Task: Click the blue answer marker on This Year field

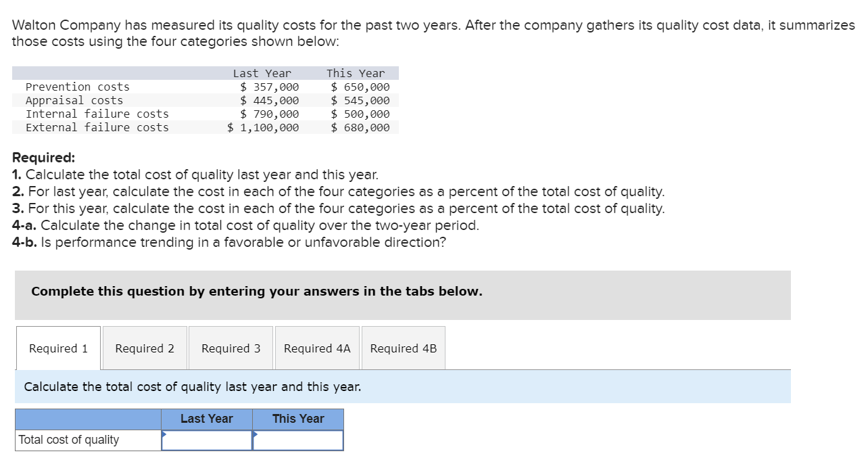Action: [255, 434]
